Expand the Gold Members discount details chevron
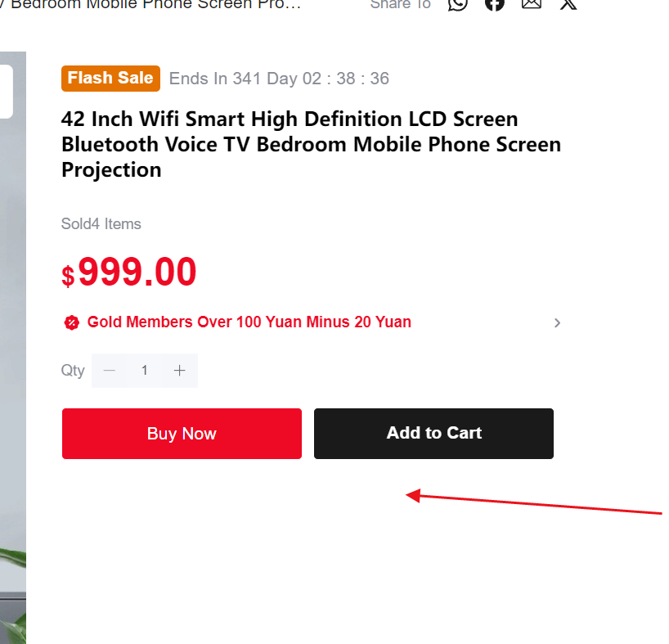The width and height of the screenshot is (669, 644). pos(557,322)
